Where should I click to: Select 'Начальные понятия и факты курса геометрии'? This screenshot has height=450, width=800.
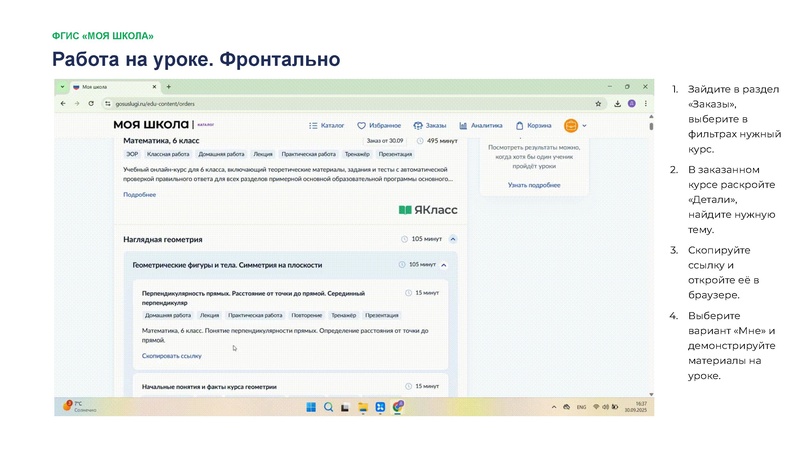[x=209, y=387]
